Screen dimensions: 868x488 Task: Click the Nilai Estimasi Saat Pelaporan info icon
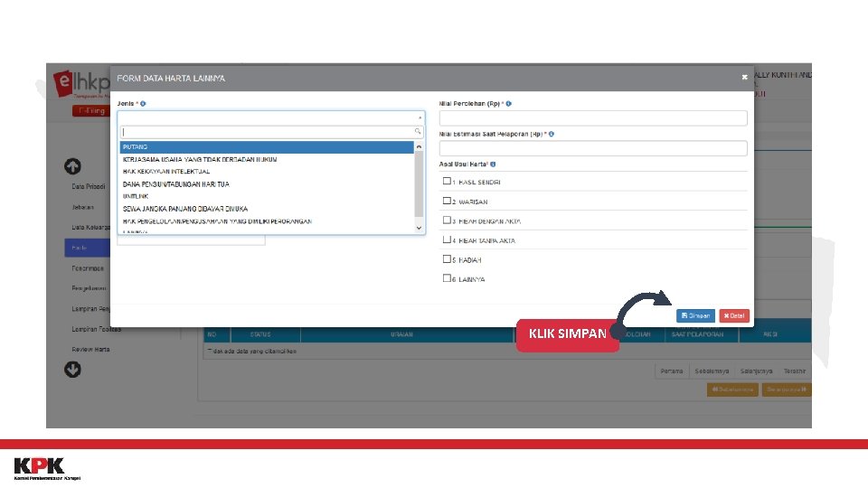tap(552, 134)
